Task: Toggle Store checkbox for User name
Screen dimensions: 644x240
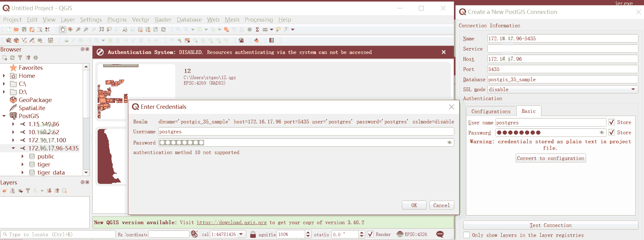Action: pyautogui.click(x=611, y=122)
